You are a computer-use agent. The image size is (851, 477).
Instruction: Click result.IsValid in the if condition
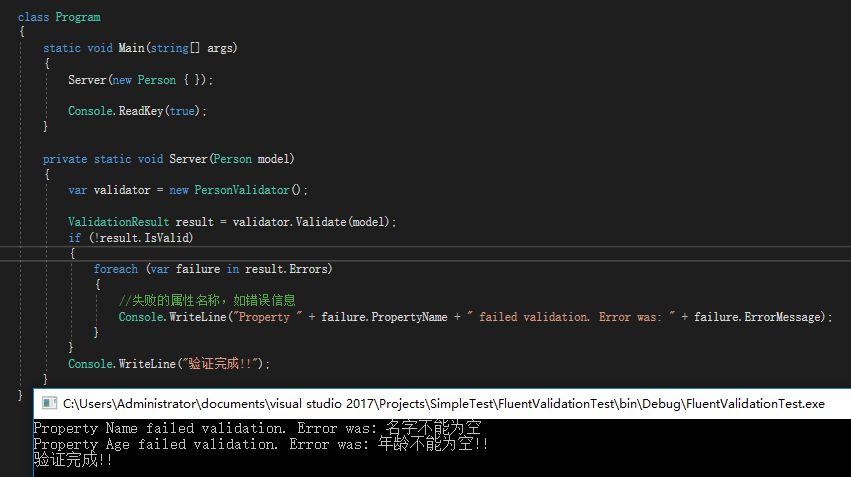point(144,238)
